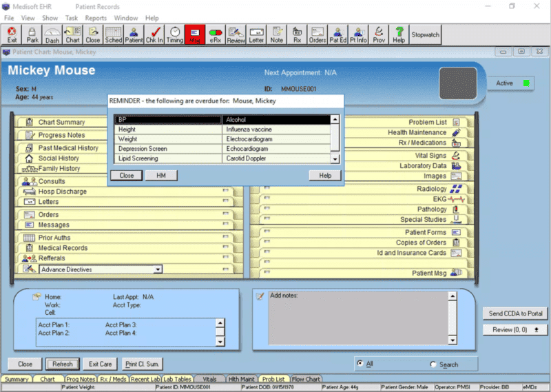
Task: Switch to the Prog Notes bottom tab
Action: [81, 379]
